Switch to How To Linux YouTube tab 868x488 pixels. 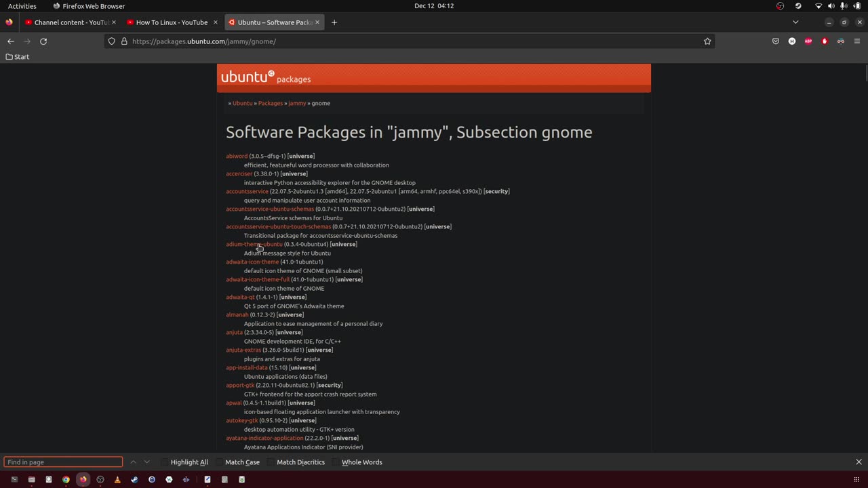[172, 22]
